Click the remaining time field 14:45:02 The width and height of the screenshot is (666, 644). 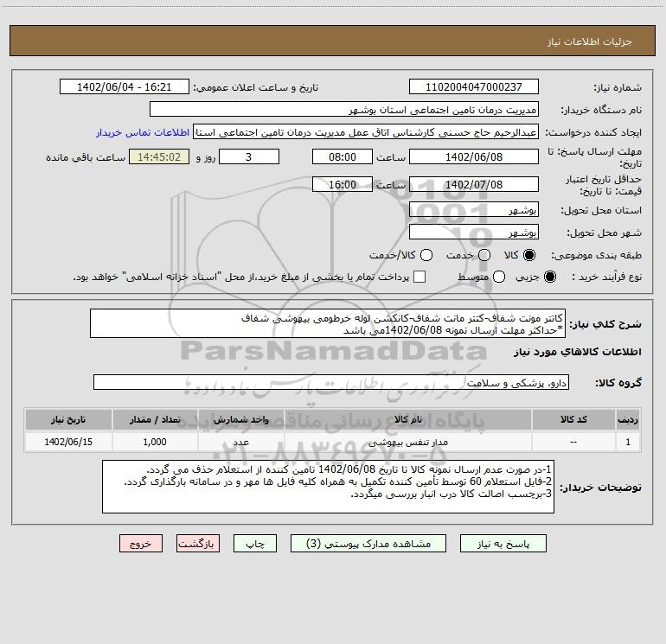tap(159, 156)
